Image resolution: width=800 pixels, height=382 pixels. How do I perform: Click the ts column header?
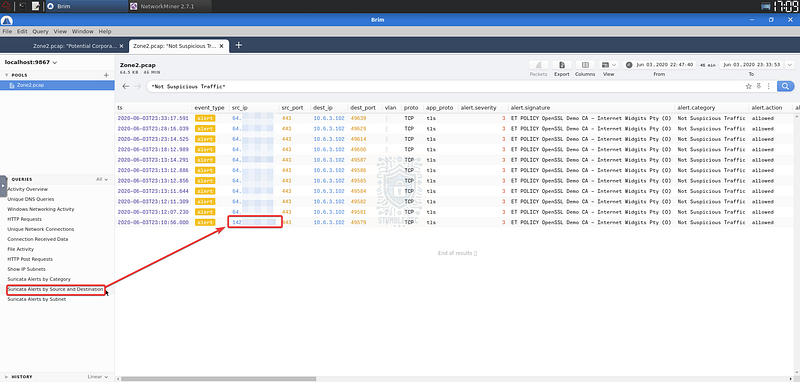tap(120, 108)
